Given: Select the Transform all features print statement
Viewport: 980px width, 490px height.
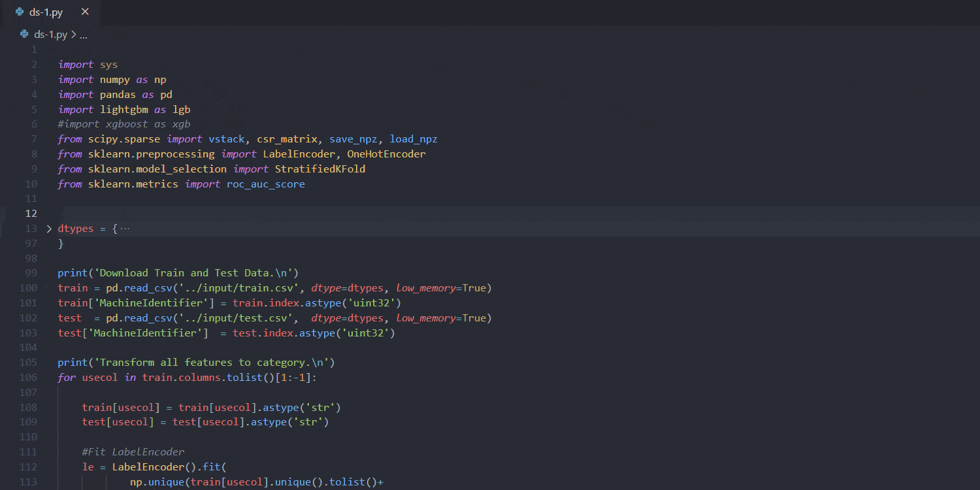Looking at the screenshot, I should (x=196, y=362).
